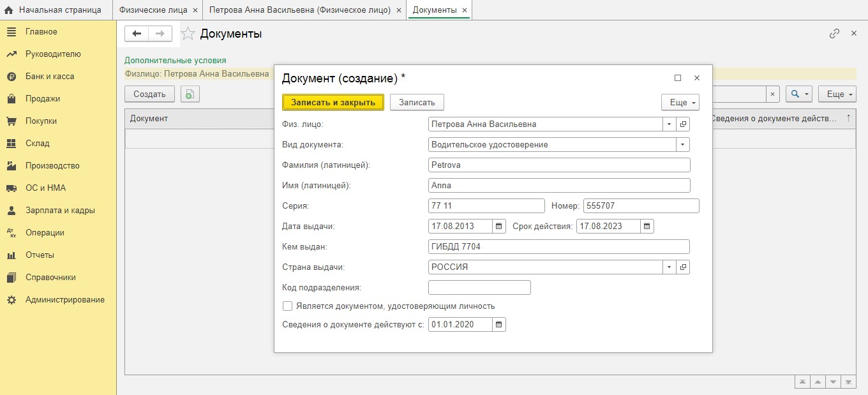This screenshot has height=395, width=868.
Task: Click the back navigation arrow
Action: [137, 34]
